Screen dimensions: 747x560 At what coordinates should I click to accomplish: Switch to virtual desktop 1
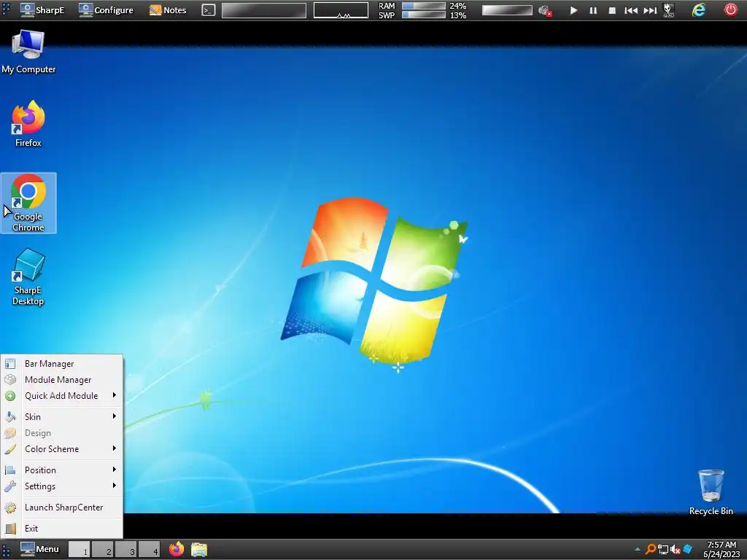80,550
